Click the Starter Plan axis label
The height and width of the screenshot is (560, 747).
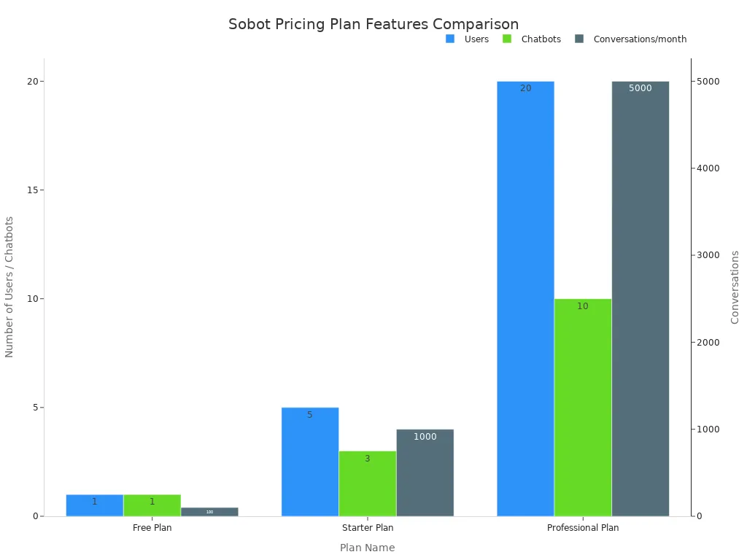coord(368,527)
